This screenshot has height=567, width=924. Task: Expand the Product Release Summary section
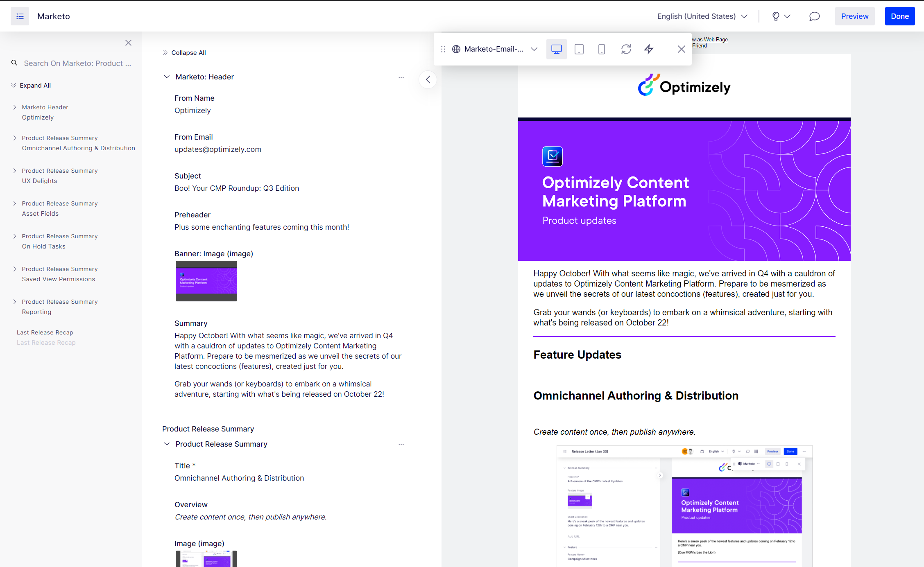(166, 443)
